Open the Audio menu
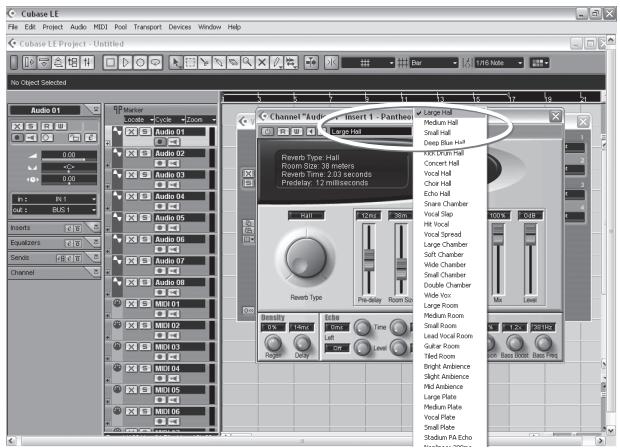 78,27
